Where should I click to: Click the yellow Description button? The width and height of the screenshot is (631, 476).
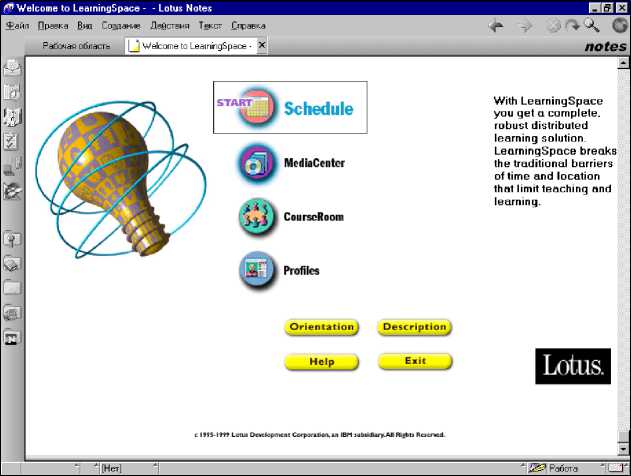tap(415, 327)
